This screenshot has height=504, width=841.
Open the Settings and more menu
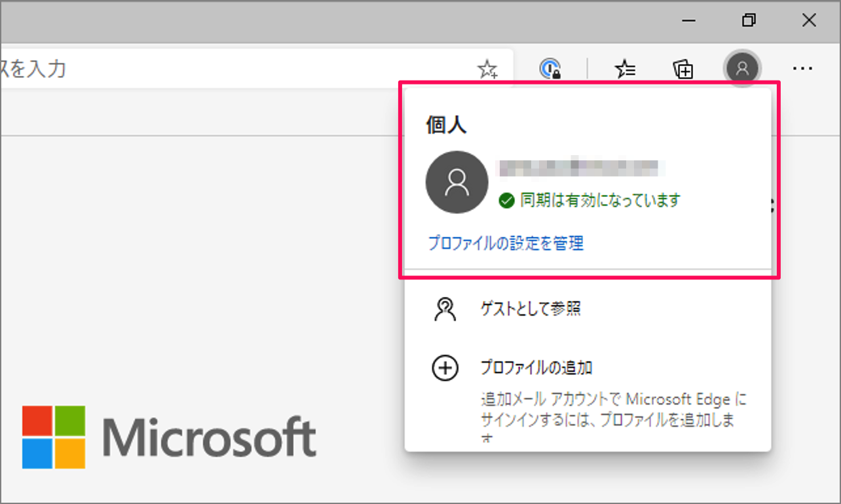coord(802,68)
